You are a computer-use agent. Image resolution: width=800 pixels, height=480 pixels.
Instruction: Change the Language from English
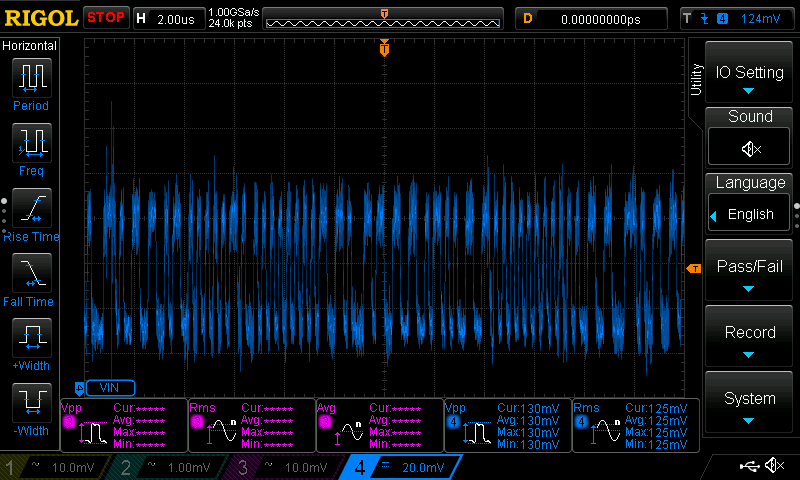(x=748, y=214)
